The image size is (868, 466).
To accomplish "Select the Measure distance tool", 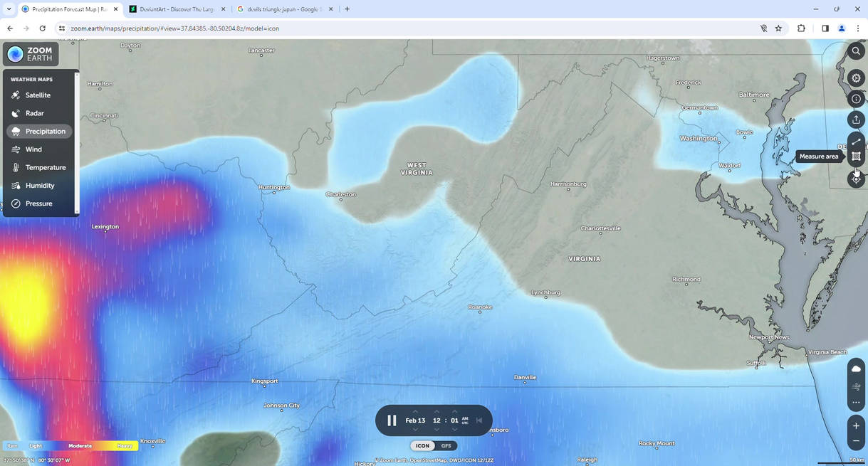I will click(857, 142).
